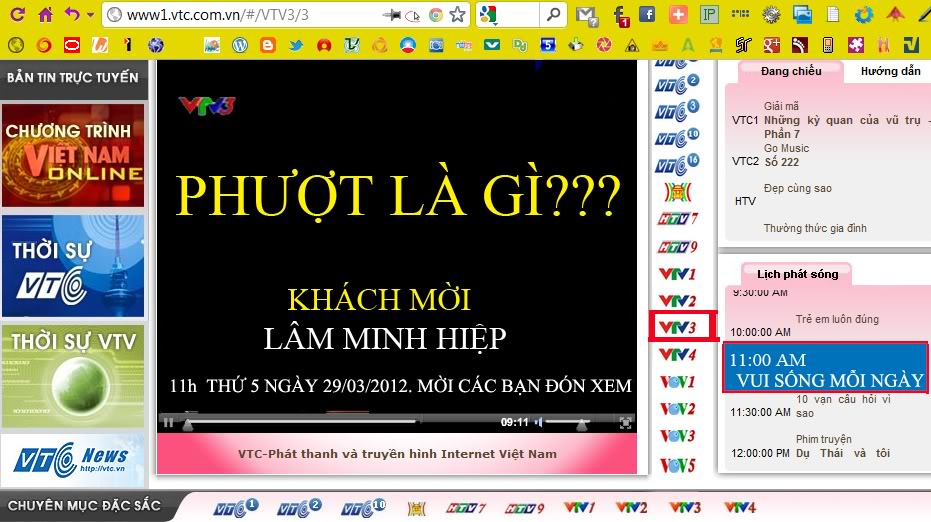Open VTV1 in the bottom channel strip
The image size is (931, 522).
pyautogui.click(x=579, y=508)
